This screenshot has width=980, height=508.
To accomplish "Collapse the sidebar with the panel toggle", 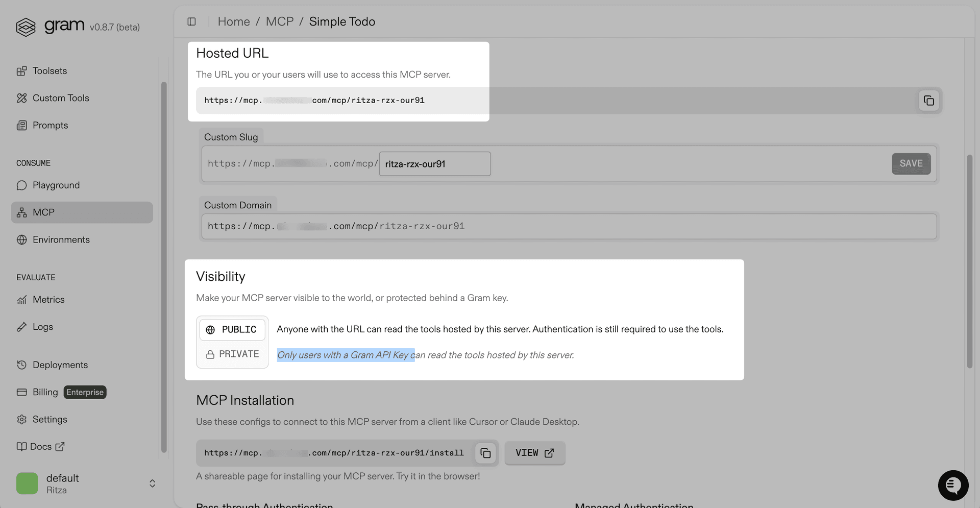I will coord(191,21).
